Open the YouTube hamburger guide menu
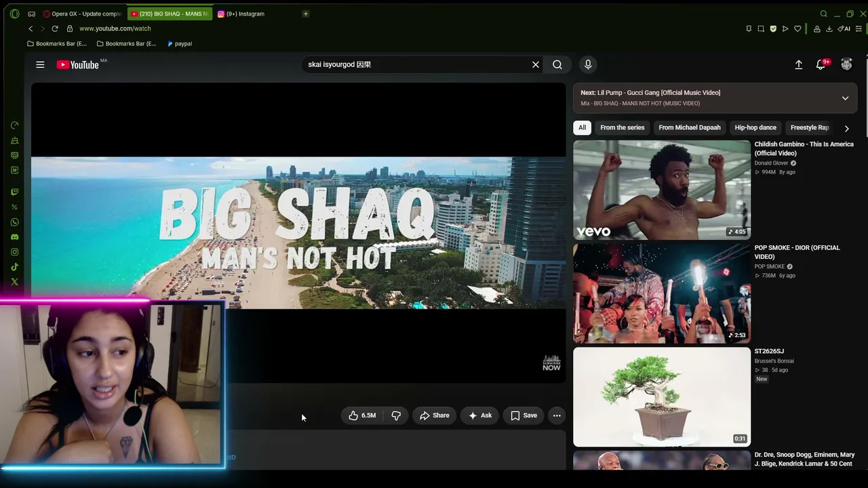The image size is (868, 488). [x=40, y=64]
